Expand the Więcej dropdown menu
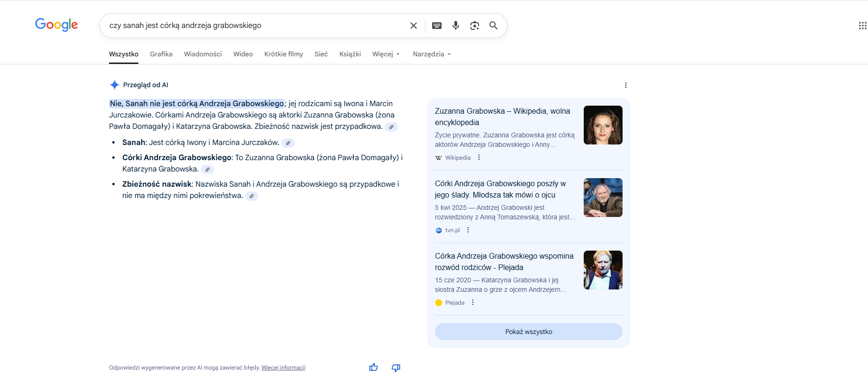 point(386,54)
